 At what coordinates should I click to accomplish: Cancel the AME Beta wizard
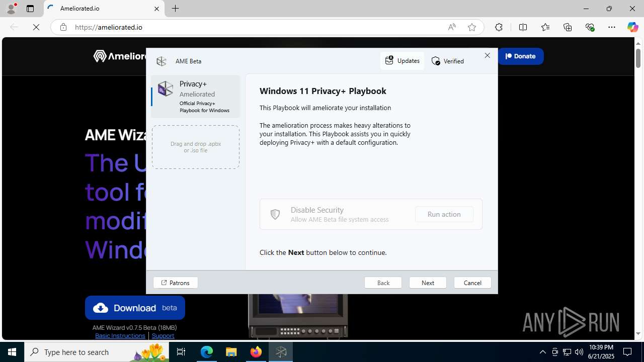pyautogui.click(x=472, y=283)
